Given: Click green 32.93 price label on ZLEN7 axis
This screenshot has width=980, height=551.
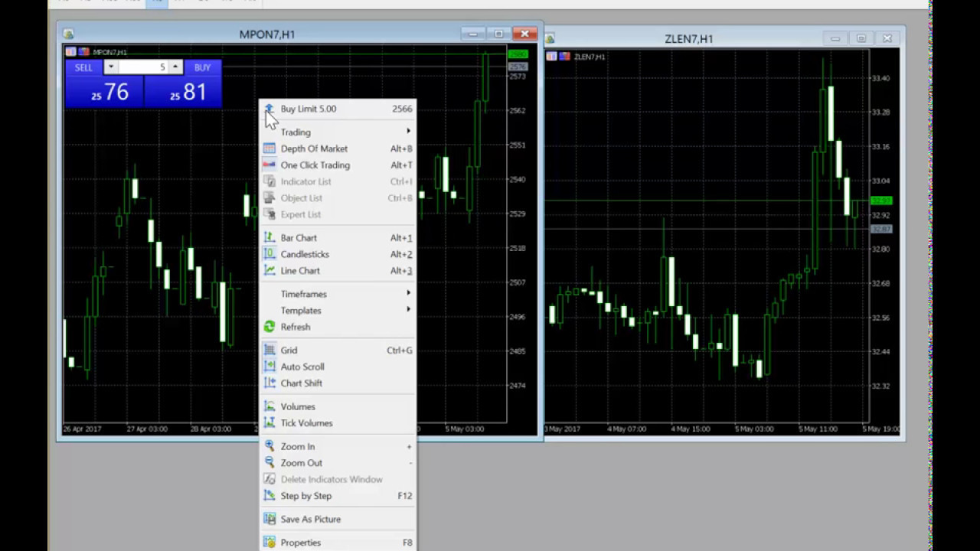Looking at the screenshot, I should [x=881, y=201].
